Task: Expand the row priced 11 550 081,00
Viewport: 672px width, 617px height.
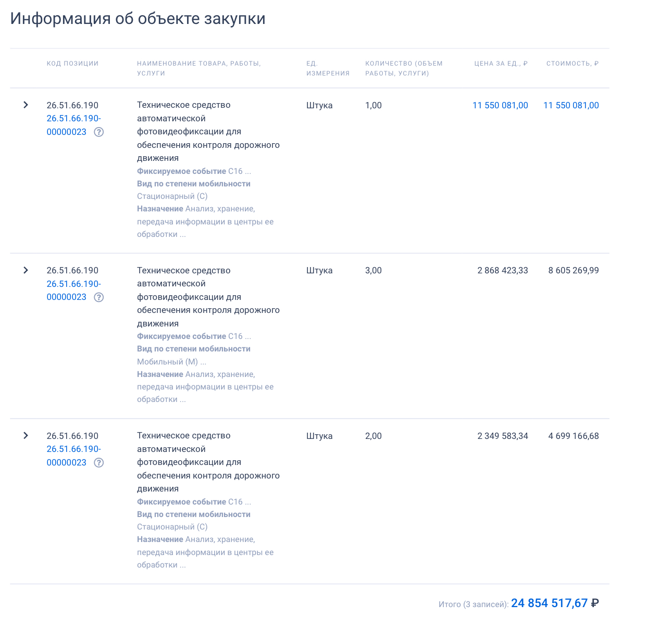Action: [x=26, y=105]
